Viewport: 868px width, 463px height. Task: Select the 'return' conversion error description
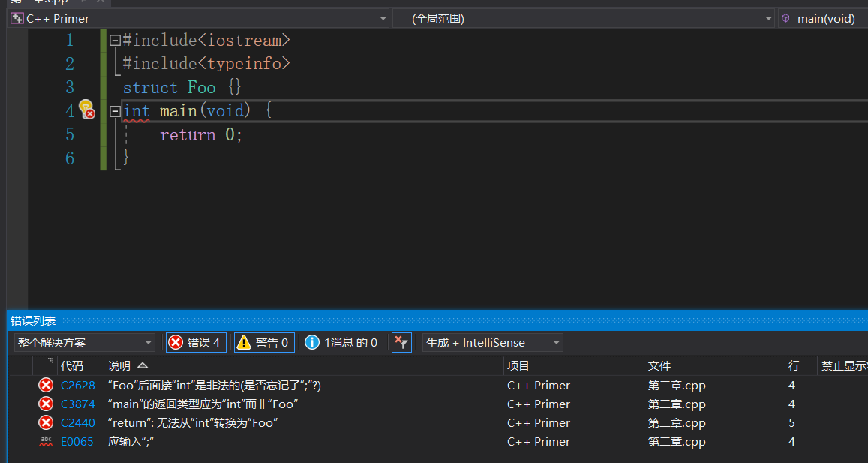193,423
